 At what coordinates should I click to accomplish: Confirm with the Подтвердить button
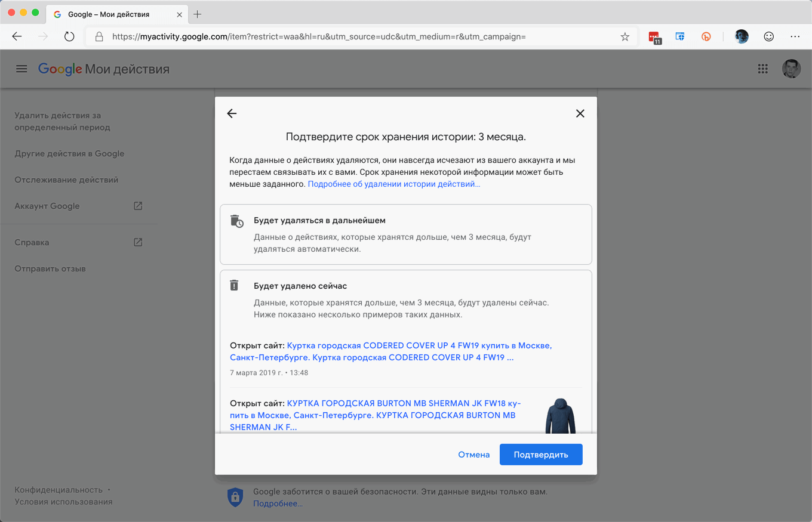click(x=541, y=455)
